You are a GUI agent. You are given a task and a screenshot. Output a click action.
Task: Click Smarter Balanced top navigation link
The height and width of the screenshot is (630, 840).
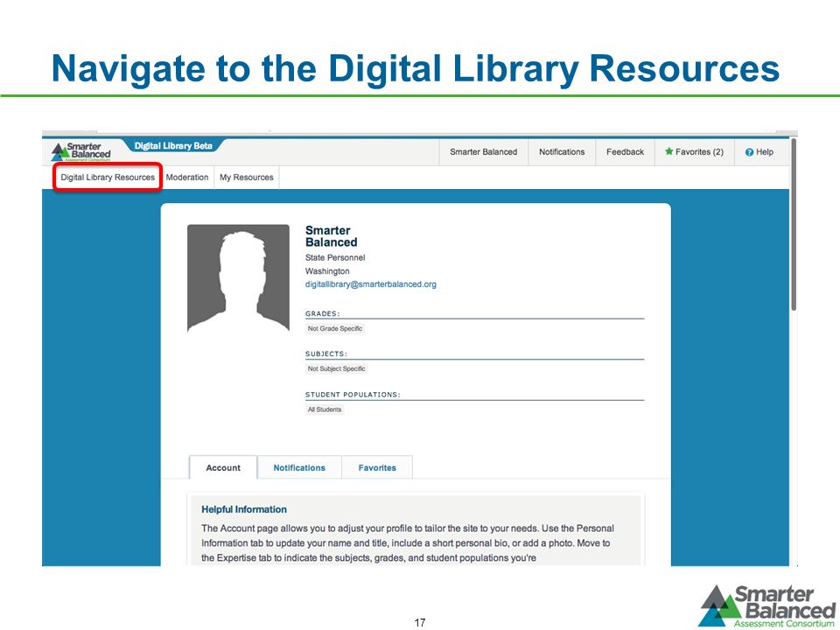click(x=483, y=152)
